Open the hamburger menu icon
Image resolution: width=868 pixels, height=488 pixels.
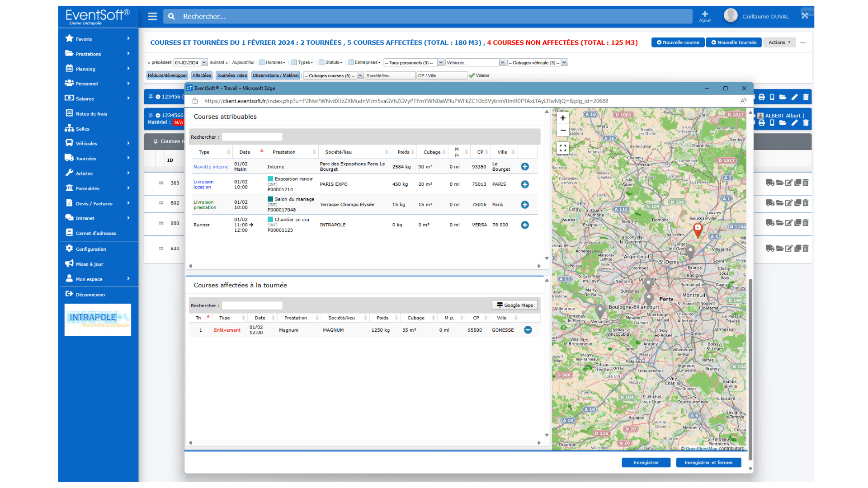pyautogui.click(x=152, y=16)
